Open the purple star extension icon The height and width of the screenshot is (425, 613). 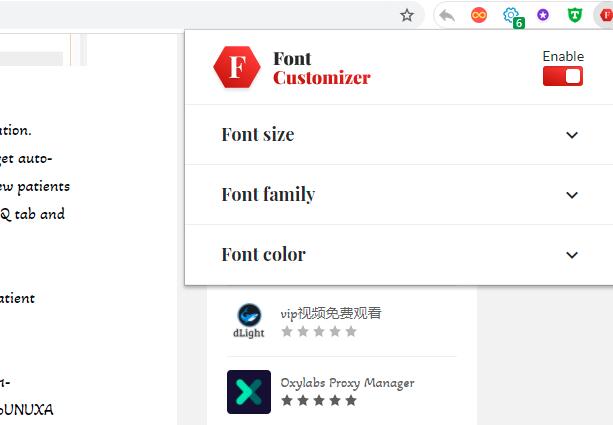(543, 15)
